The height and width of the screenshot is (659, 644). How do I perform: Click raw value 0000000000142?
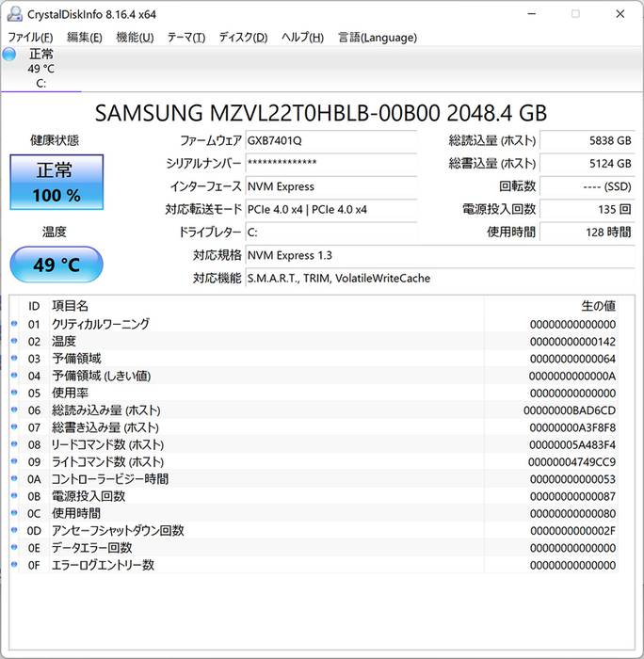point(572,342)
